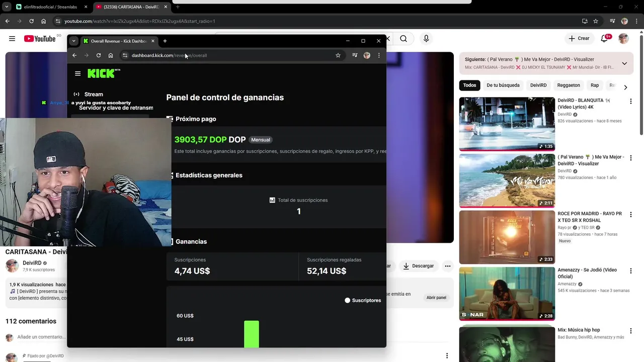Open more actions ellipsis beside Descargar
This screenshot has width=644, height=362.
click(x=447, y=266)
